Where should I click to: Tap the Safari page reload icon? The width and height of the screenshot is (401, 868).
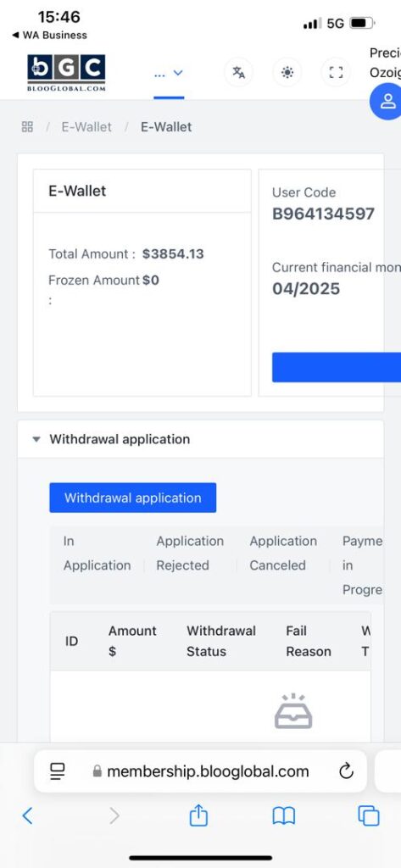coord(346,771)
